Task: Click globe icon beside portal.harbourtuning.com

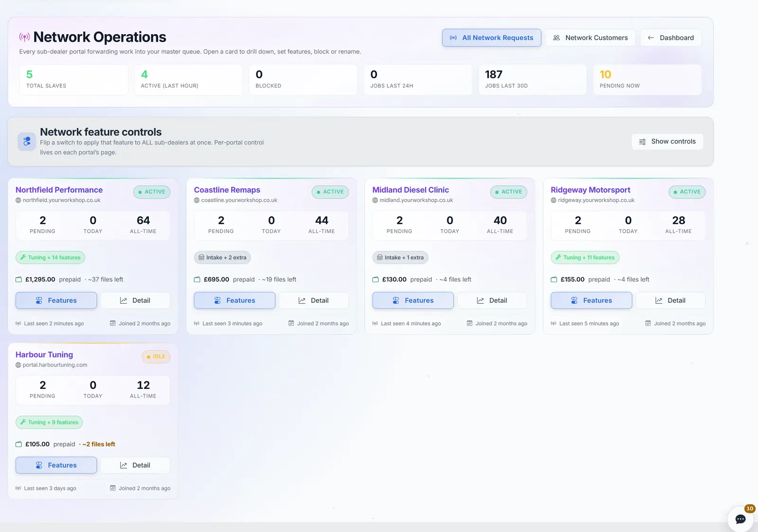Action: tap(18, 365)
